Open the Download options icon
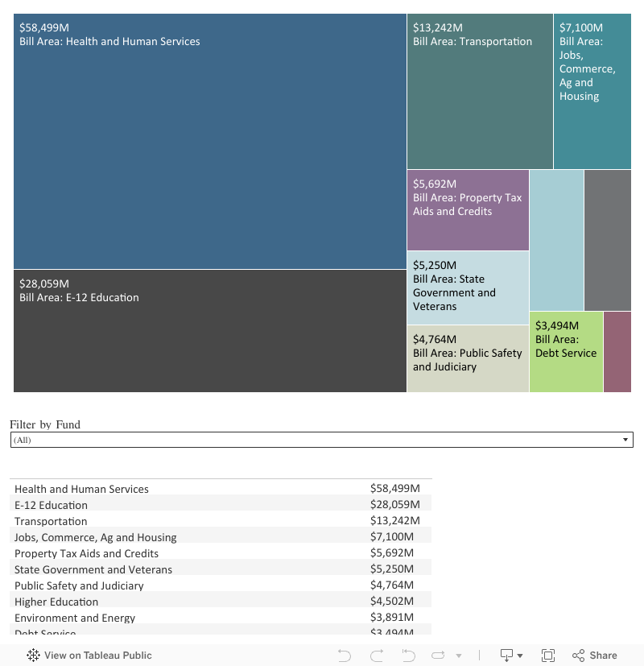The image size is (644, 666). click(x=511, y=656)
